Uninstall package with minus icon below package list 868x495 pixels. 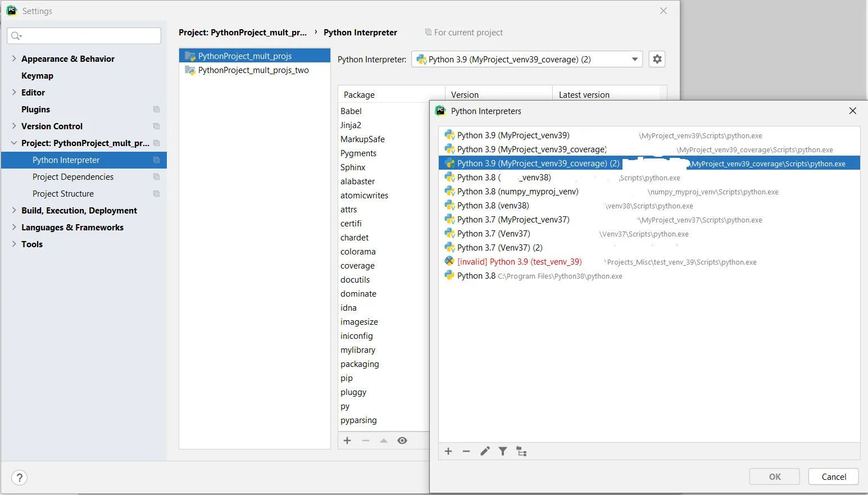click(x=366, y=440)
